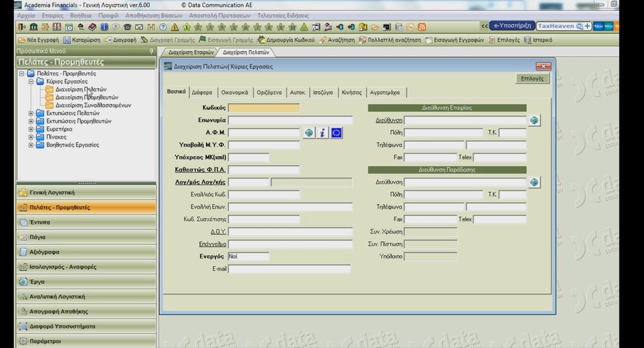Switch to the Διάφορα tab

[x=202, y=92]
